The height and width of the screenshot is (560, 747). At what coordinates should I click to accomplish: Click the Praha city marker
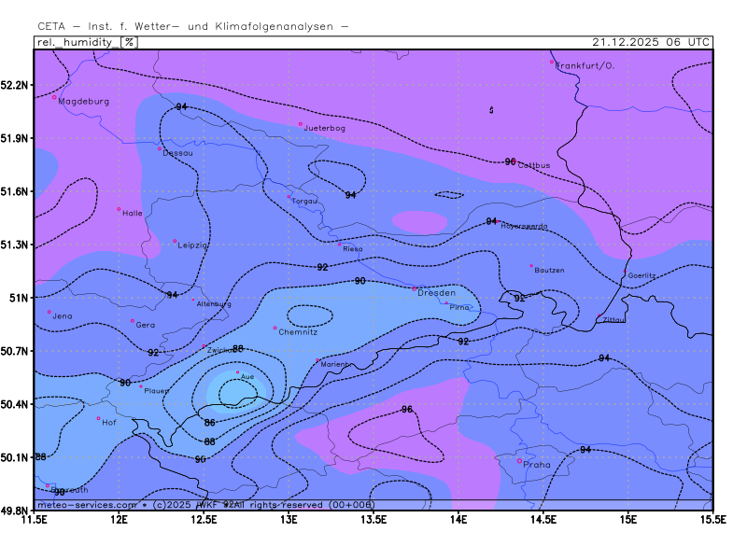point(519,460)
